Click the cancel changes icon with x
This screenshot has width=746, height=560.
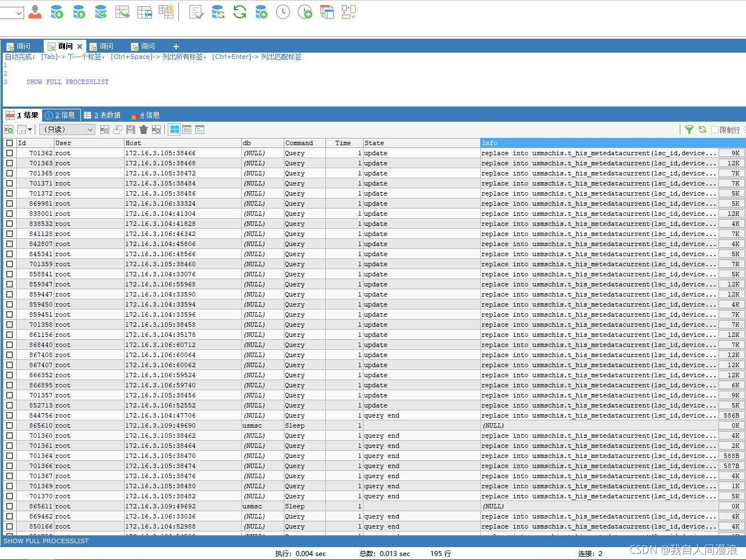click(x=156, y=129)
